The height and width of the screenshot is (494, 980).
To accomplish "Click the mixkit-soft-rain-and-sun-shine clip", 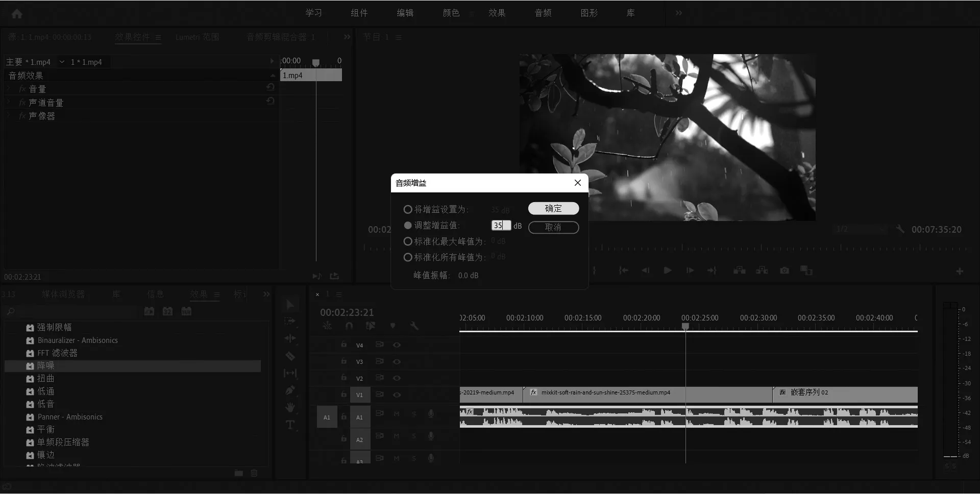I will coord(648,394).
